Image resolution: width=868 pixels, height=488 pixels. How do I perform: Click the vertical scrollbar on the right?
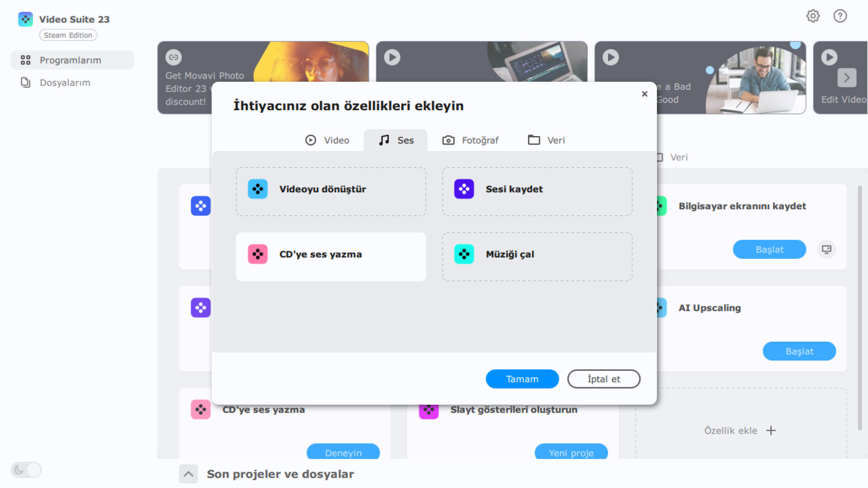[859, 307]
